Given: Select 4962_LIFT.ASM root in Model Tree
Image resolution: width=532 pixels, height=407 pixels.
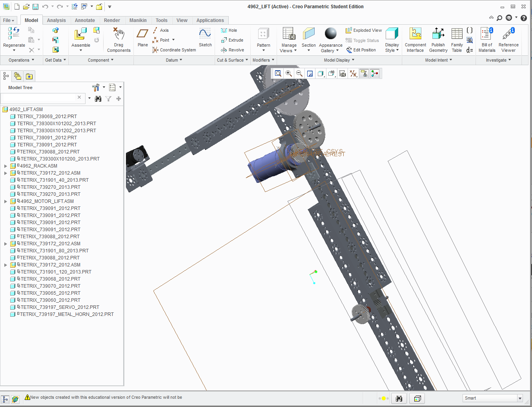Looking at the screenshot, I should pos(26,110).
